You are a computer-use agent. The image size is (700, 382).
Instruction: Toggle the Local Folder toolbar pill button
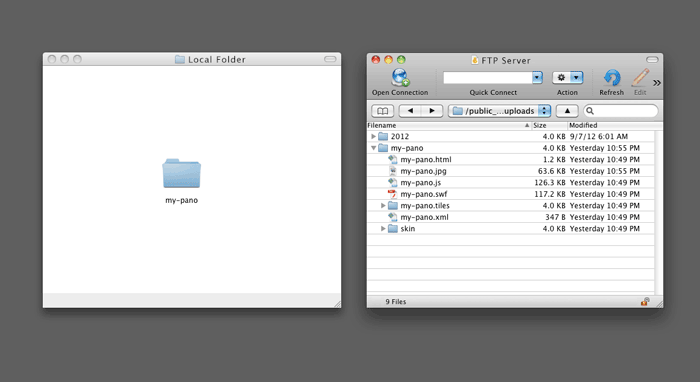click(330, 59)
